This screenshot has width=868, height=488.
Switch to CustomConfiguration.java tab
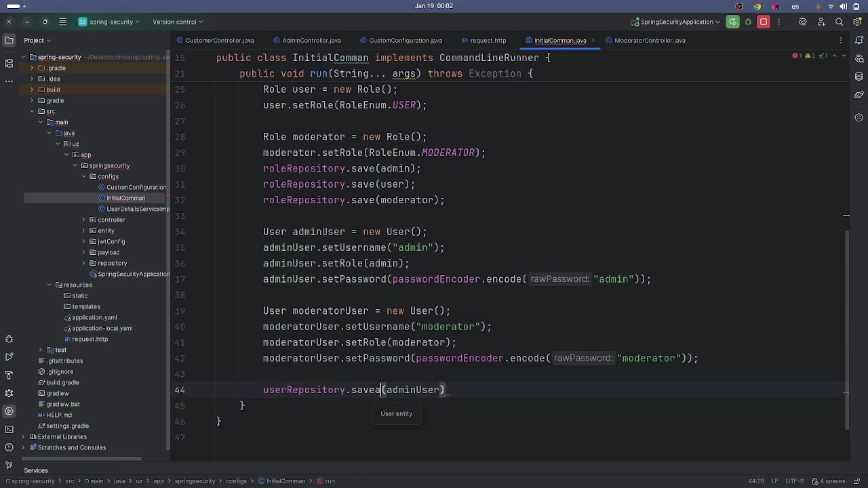point(401,41)
